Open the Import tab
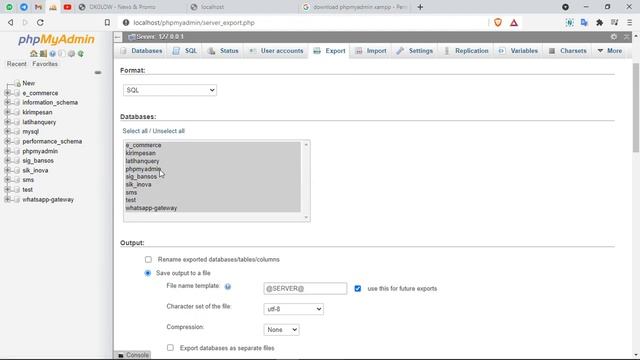 [x=371, y=51]
